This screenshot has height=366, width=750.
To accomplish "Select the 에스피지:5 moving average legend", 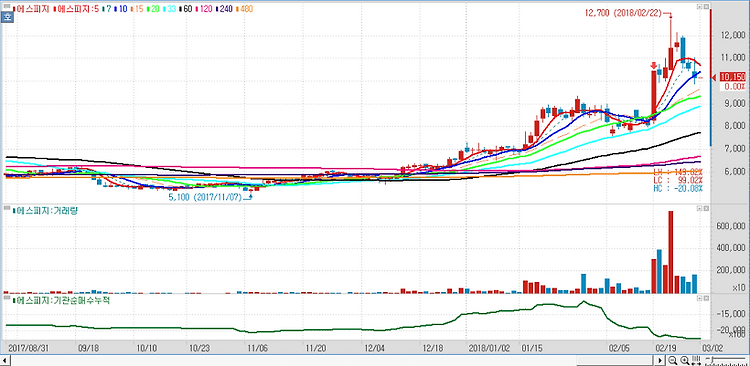I will (x=76, y=9).
